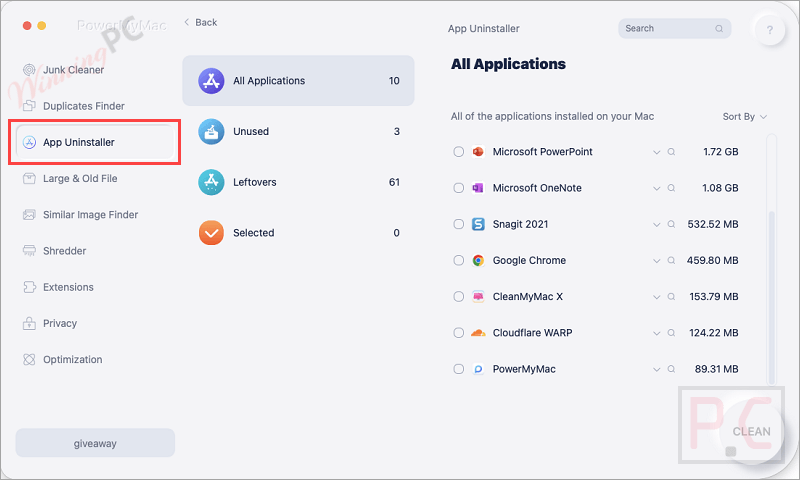Expand Snagit 2021 file details chevron
The image size is (800, 480).
pos(657,224)
